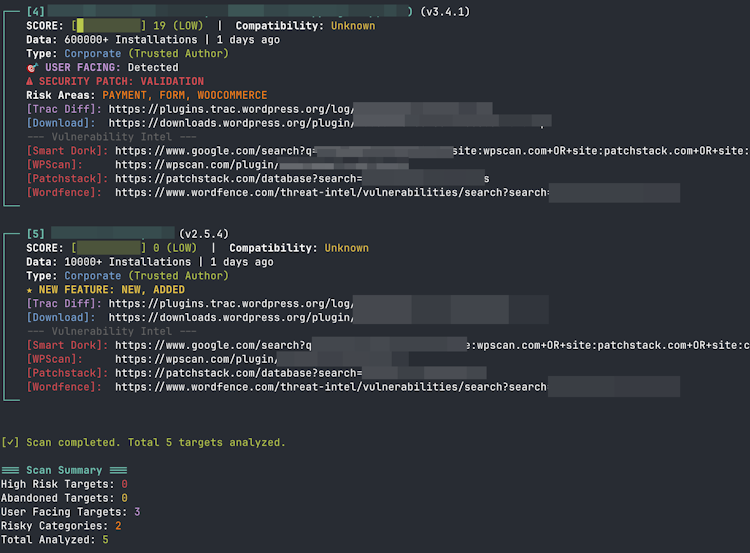Click the [4] entry index label
The width and height of the screenshot is (750, 553).
[x=36, y=11]
